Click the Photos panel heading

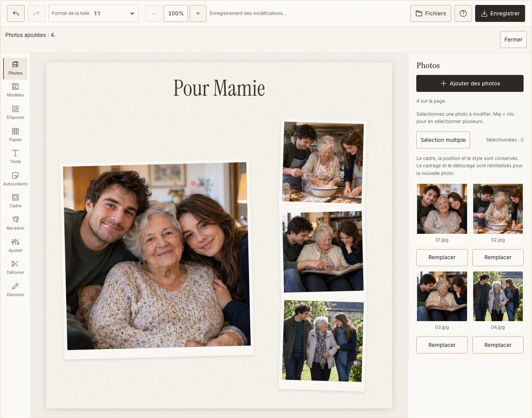tap(428, 65)
